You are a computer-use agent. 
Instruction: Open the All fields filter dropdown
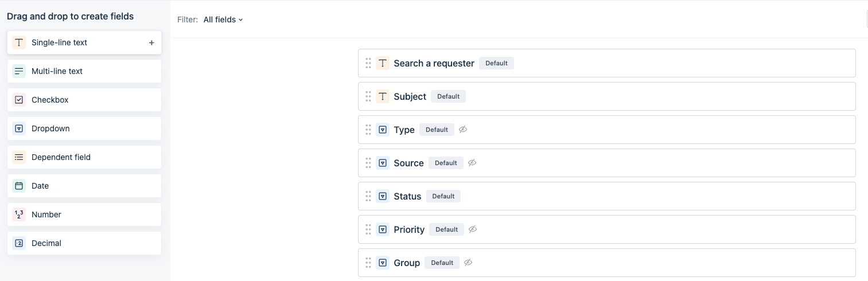click(x=223, y=19)
